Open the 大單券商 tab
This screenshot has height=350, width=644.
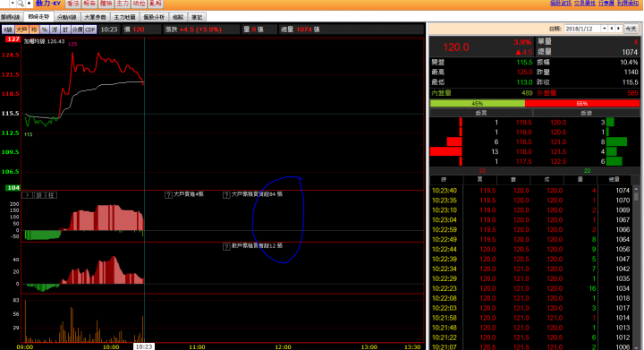tap(96, 17)
